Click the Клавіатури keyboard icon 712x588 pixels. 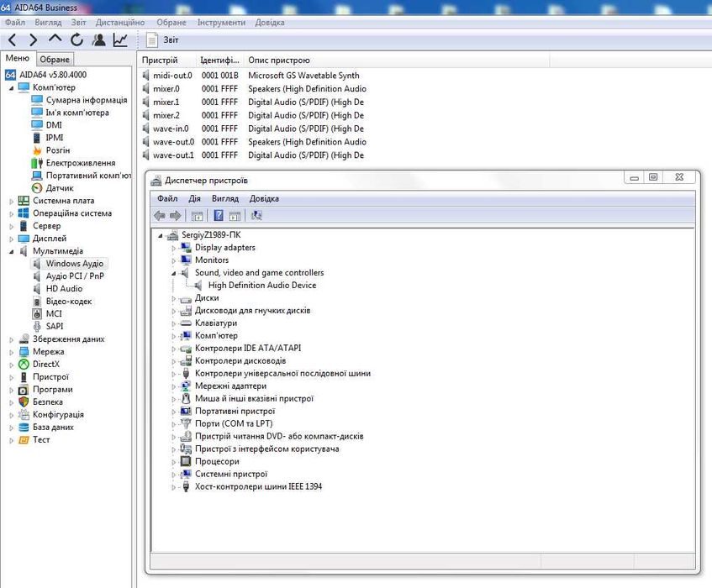(x=186, y=323)
